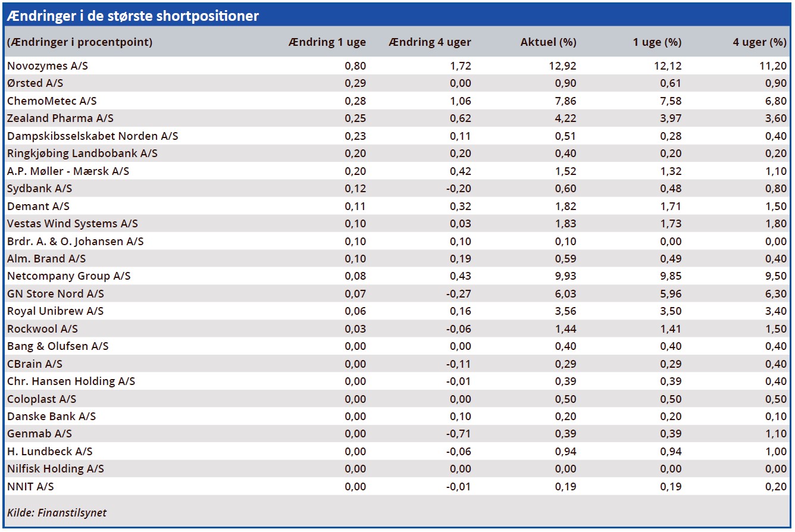The width and height of the screenshot is (795, 532).
Task: Select the 'Ændring 1 uge' column header
Action: [327, 42]
